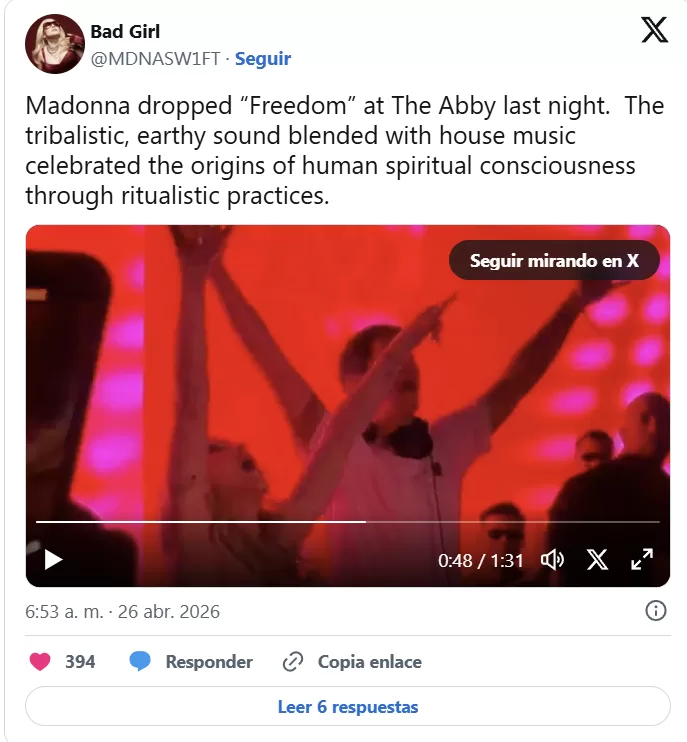Like the tweet with the heart icon

point(40,662)
